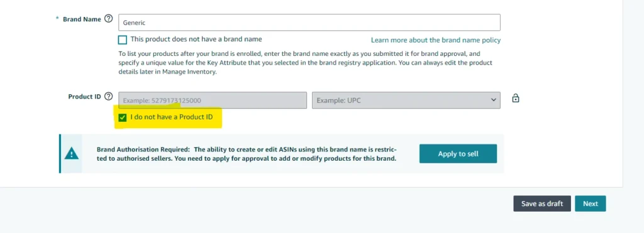Click the warning triangle icon in the authorisation banner
Viewport: 644px width, 233px height.
[72, 153]
